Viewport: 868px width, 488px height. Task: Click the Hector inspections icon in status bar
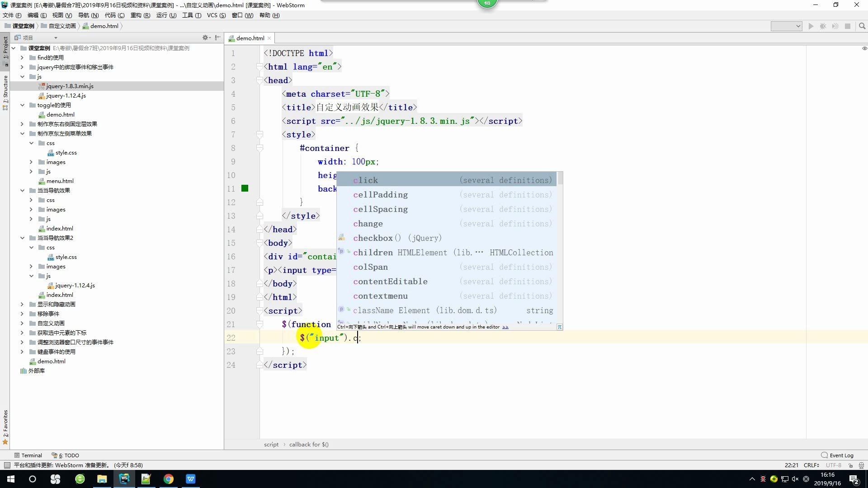(861, 465)
